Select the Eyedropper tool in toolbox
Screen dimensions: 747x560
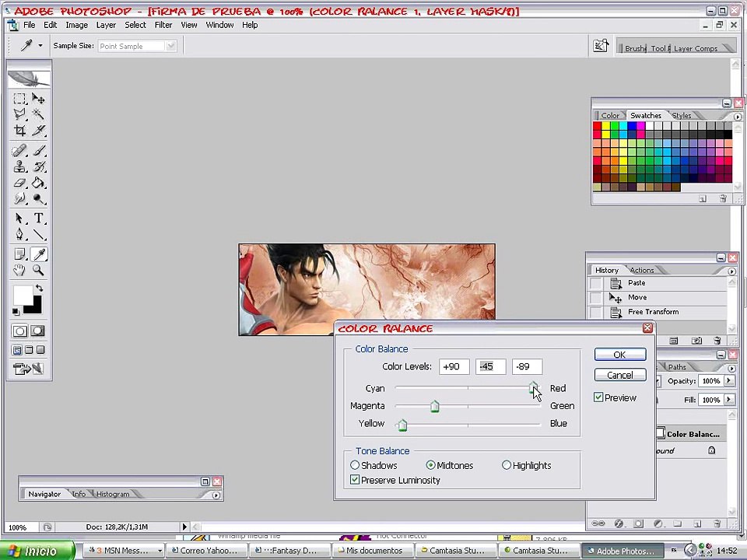[39, 254]
